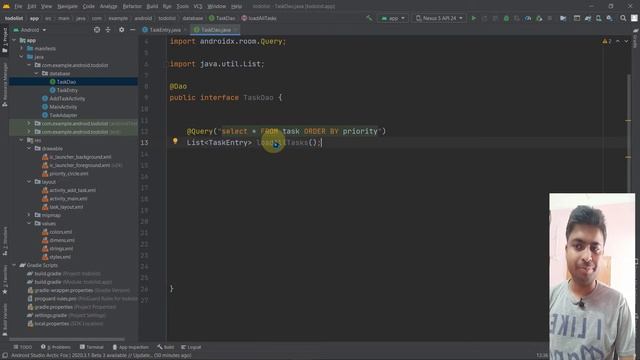
Task: Open the SDK Manager icon
Action: pos(609,18)
